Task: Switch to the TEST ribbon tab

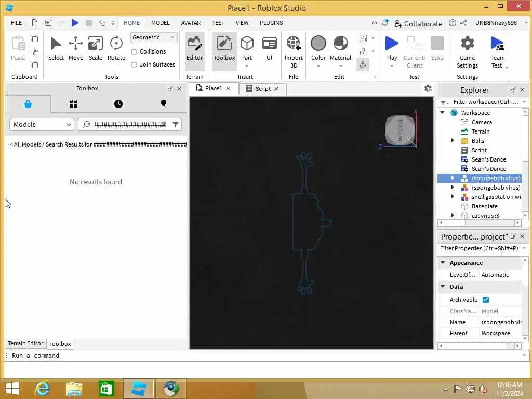Action: pos(218,23)
